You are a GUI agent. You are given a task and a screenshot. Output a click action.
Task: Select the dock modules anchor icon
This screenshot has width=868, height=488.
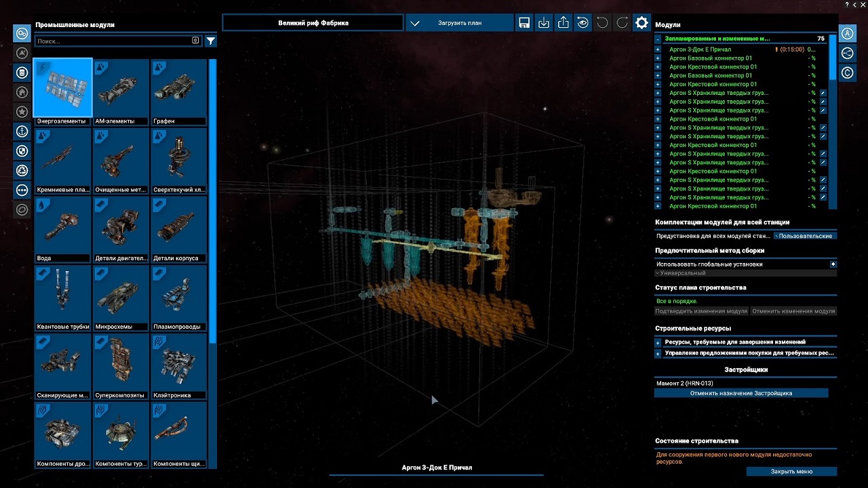[22, 131]
